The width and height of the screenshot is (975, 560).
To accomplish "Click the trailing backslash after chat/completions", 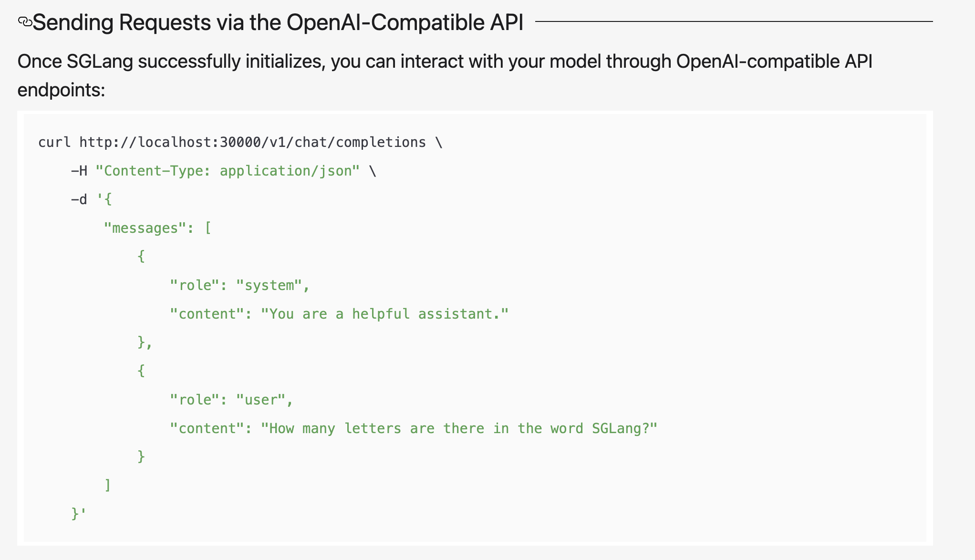I will [439, 142].
